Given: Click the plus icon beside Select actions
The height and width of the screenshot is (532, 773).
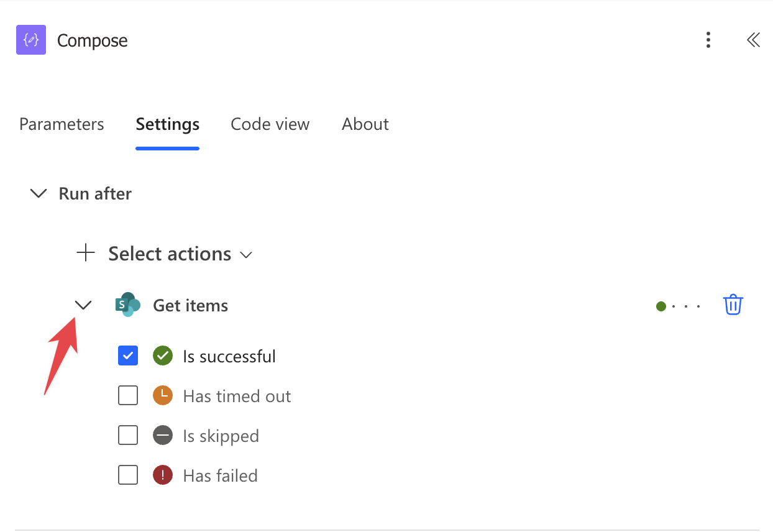Looking at the screenshot, I should click(86, 253).
